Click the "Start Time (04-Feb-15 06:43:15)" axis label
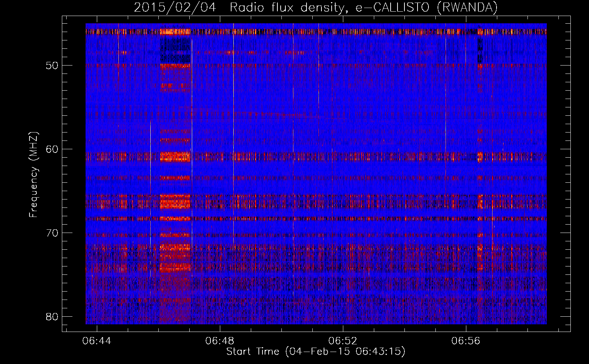The image size is (589, 364). click(316, 352)
